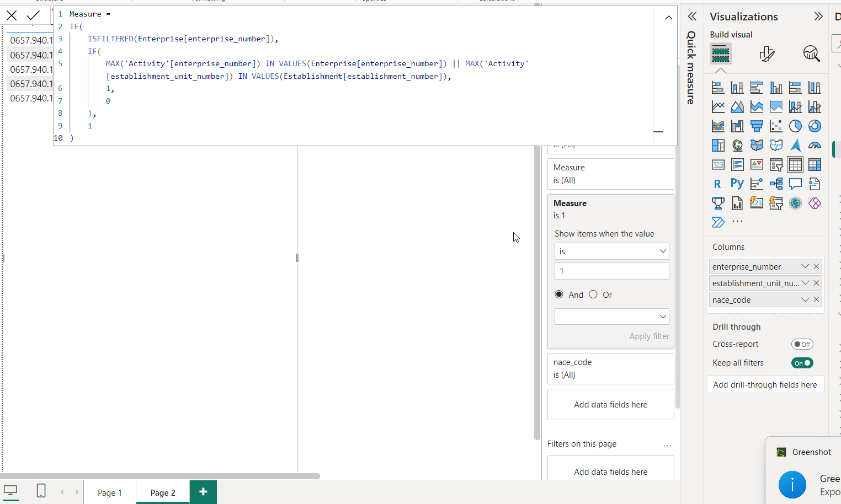This screenshot has height=504, width=841.
Task: Add the Q&A visual
Action: tap(795, 184)
